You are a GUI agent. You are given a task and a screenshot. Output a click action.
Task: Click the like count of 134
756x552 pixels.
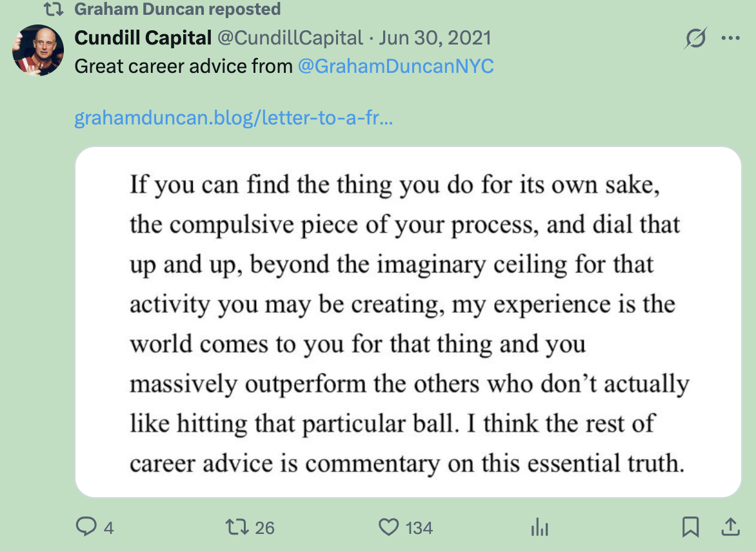coord(419,529)
